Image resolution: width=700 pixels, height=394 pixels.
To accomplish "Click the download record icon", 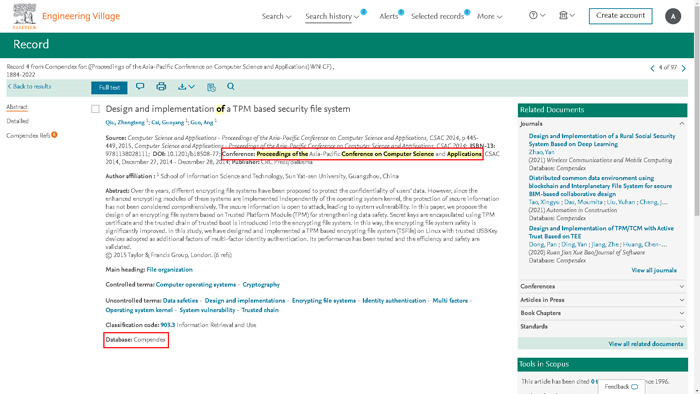I will click(x=186, y=87).
